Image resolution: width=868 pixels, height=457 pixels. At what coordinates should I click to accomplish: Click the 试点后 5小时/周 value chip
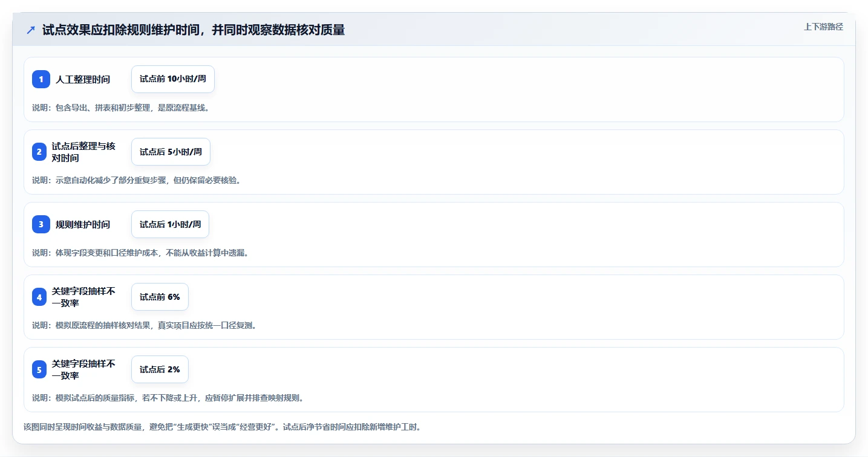click(171, 152)
